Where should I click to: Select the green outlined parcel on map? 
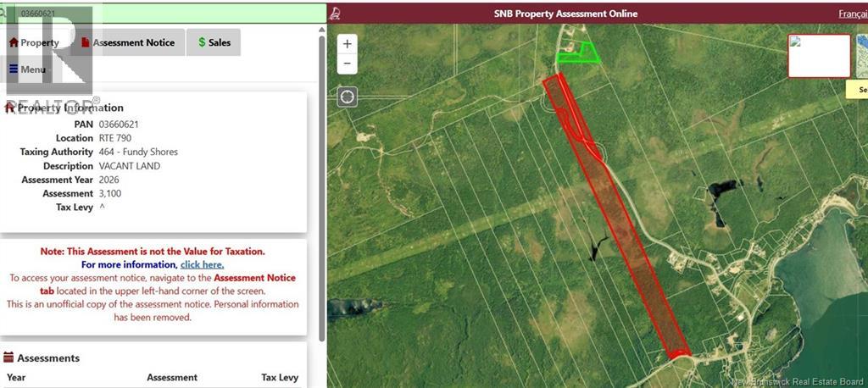pyautogui.click(x=579, y=55)
